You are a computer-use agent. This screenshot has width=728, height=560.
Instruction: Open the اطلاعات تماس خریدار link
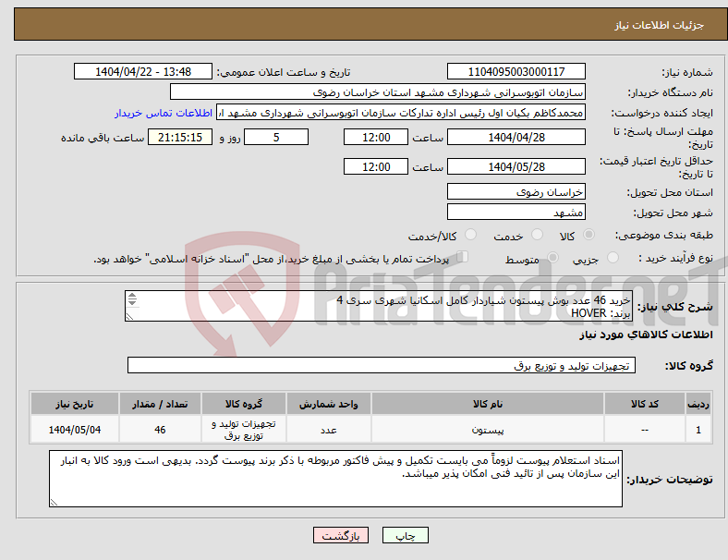click(x=164, y=113)
